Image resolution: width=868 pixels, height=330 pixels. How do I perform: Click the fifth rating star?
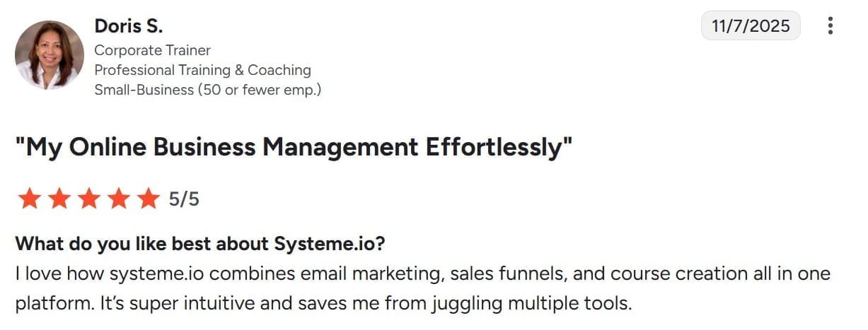(148, 199)
